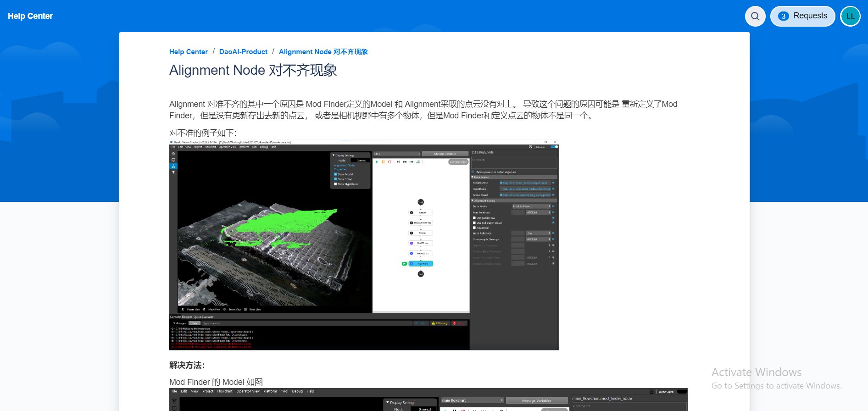Click the console Type to search field
Screen dimensions: 868x411
[307, 323]
